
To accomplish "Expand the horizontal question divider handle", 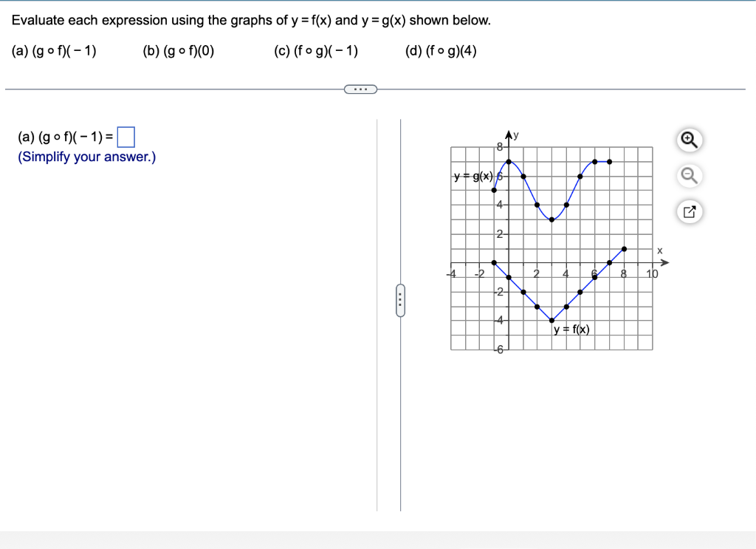I will [x=360, y=89].
